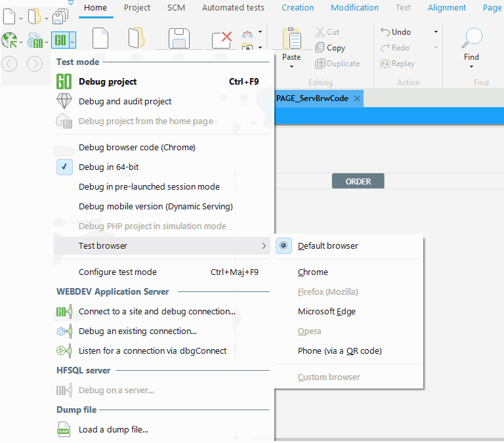Open the quick access customize arrow
Image resolution: width=504 pixels, height=443 pixels.
click(71, 3)
